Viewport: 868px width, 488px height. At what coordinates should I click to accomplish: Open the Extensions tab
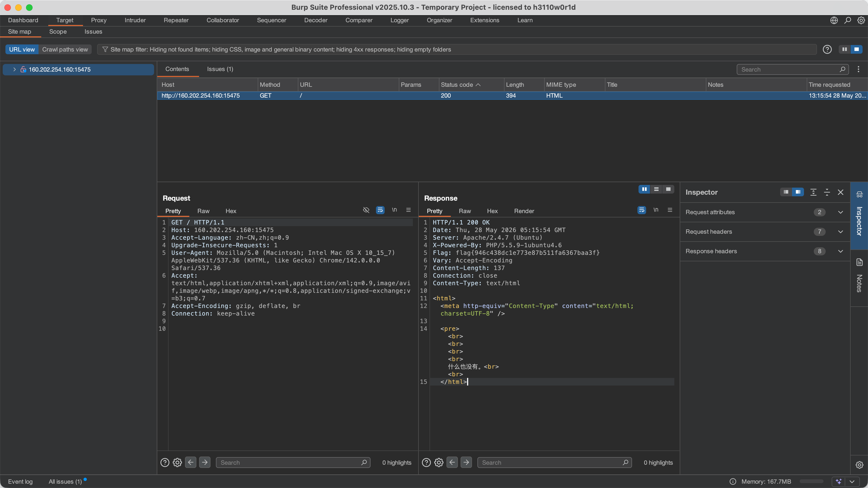[x=484, y=20]
